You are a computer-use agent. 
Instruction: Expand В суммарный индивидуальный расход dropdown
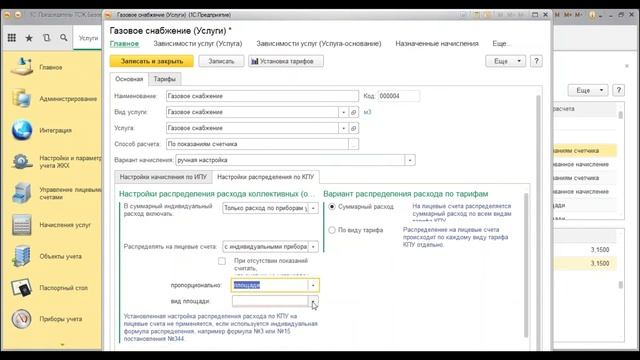[x=313, y=208]
